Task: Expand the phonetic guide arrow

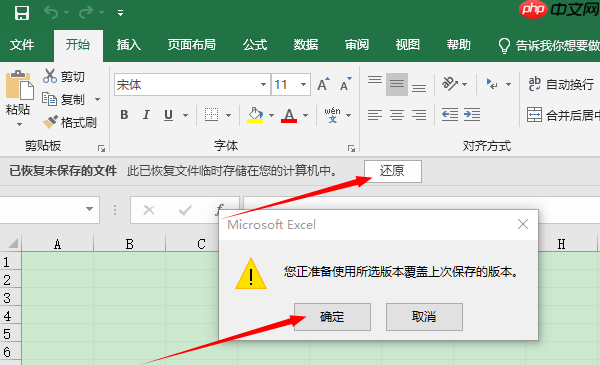Action: (349, 115)
